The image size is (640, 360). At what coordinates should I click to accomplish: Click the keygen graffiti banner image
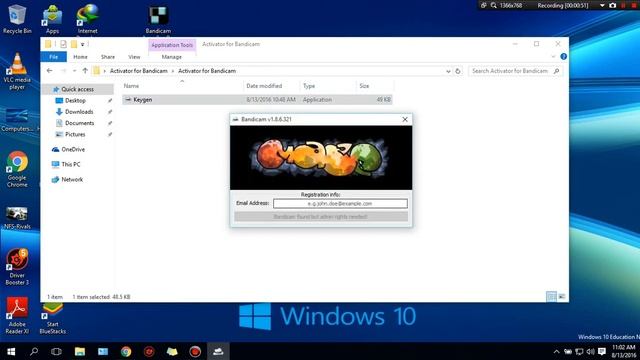[321, 158]
